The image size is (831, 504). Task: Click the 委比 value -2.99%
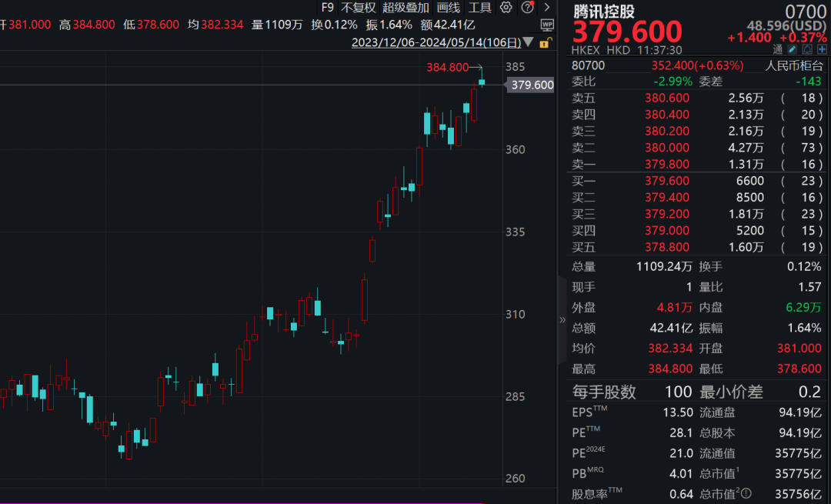point(672,82)
